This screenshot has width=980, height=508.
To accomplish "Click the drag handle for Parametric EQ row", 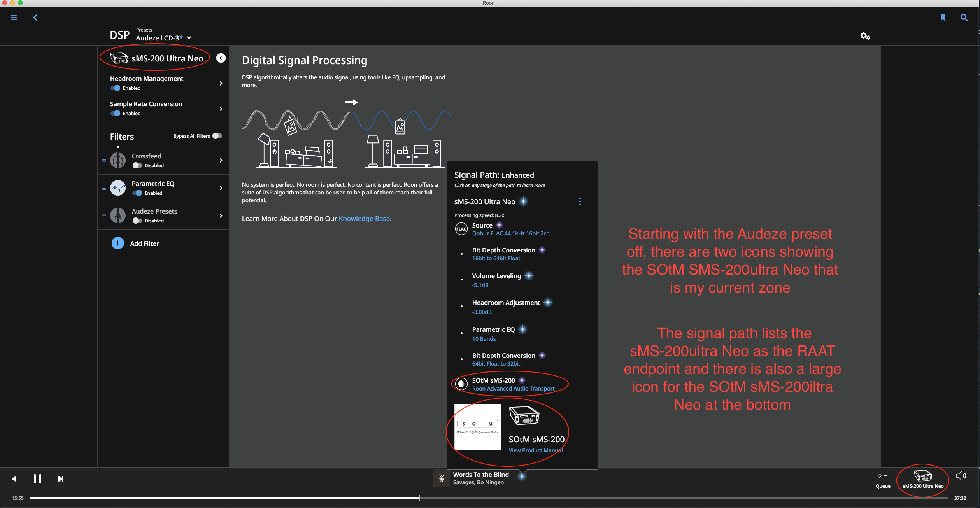I will pos(104,188).
